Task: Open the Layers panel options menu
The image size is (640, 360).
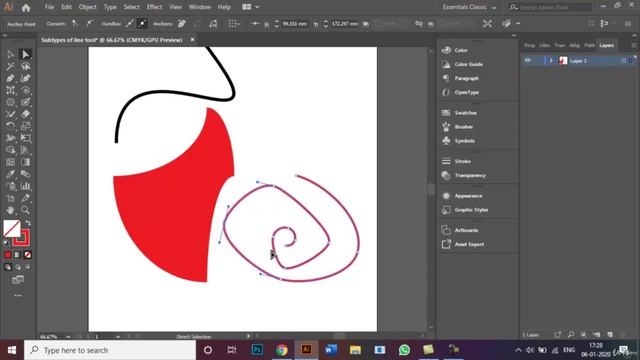Action: (x=633, y=45)
